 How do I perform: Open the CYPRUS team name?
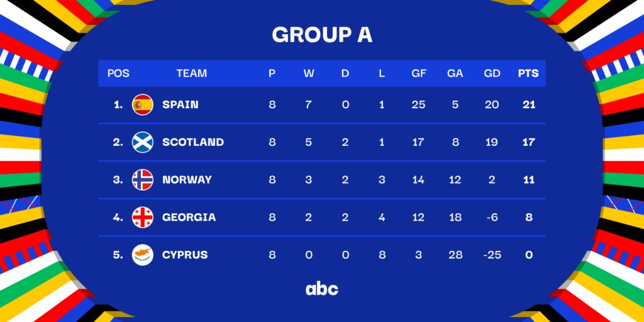pyautogui.click(x=185, y=255)
